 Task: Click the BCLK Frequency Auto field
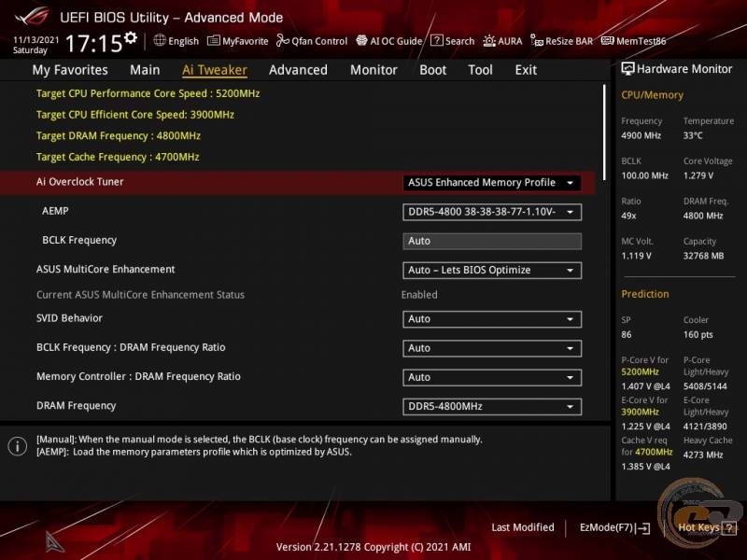tap(492, 241)
